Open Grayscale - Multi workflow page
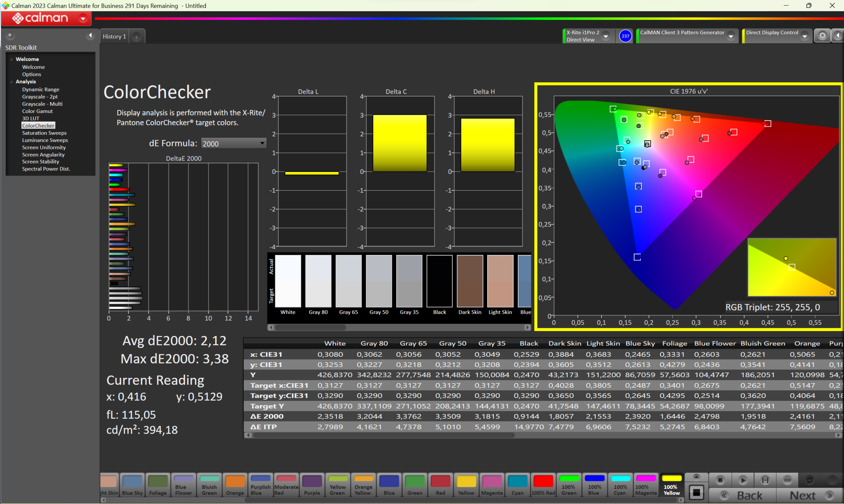The height and width of the screenshot is (504, 844). 42,104
